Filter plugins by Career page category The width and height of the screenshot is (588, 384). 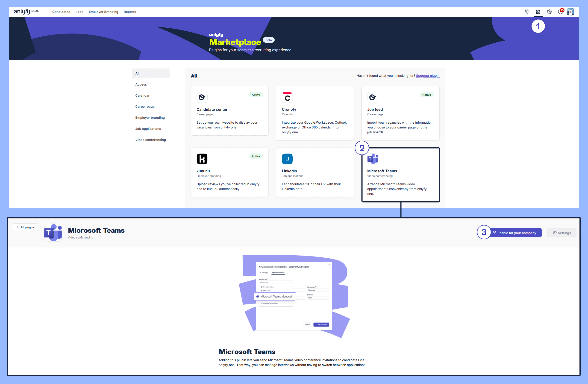click(145, 107)
